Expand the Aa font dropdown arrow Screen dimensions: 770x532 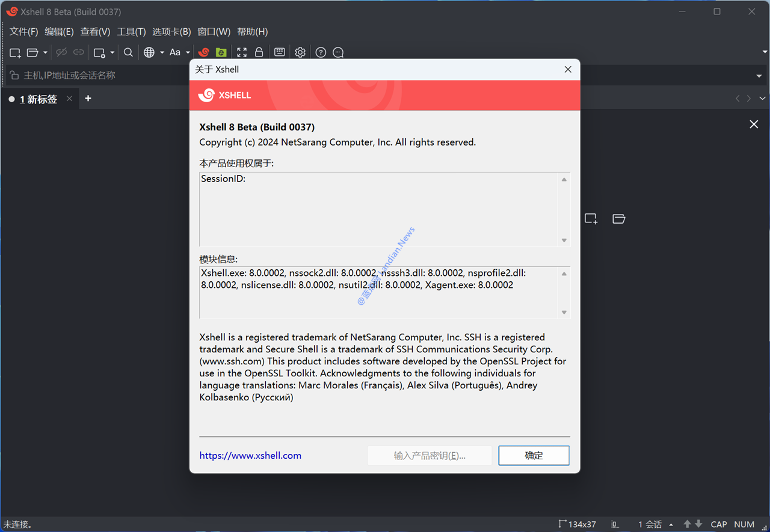pos(188,53)
